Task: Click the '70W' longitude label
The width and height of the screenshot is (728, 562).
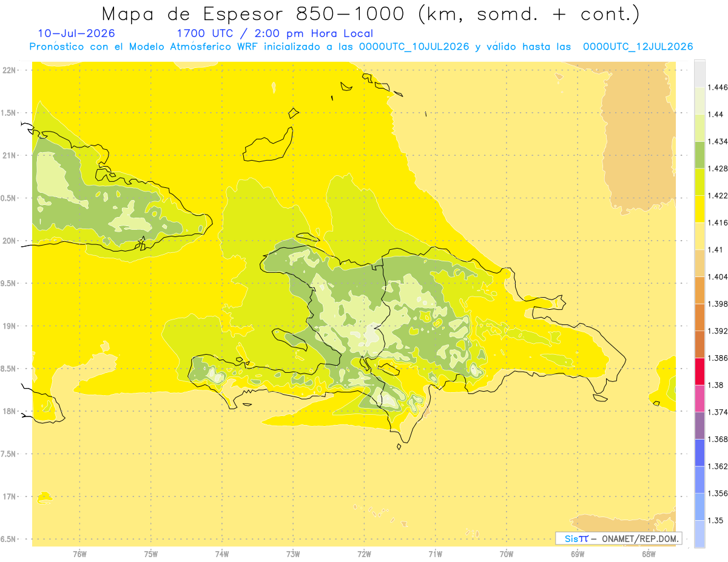Action: (x=507, y=554)
